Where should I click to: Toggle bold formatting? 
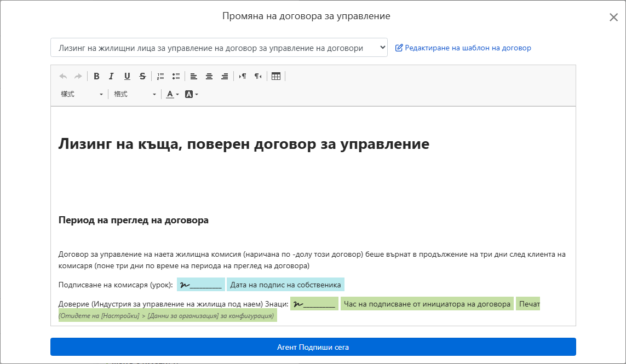pyautogui.click(x=96, y=76)
